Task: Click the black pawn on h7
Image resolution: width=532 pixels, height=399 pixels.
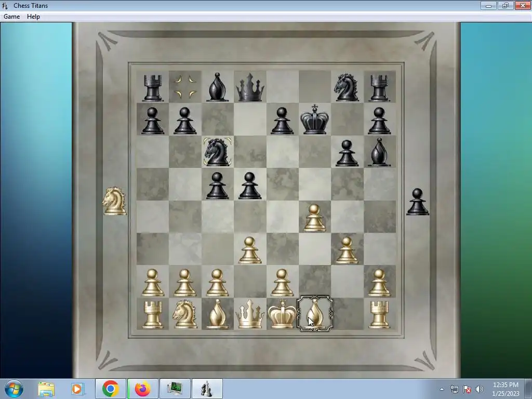Action: click(379, 121)
